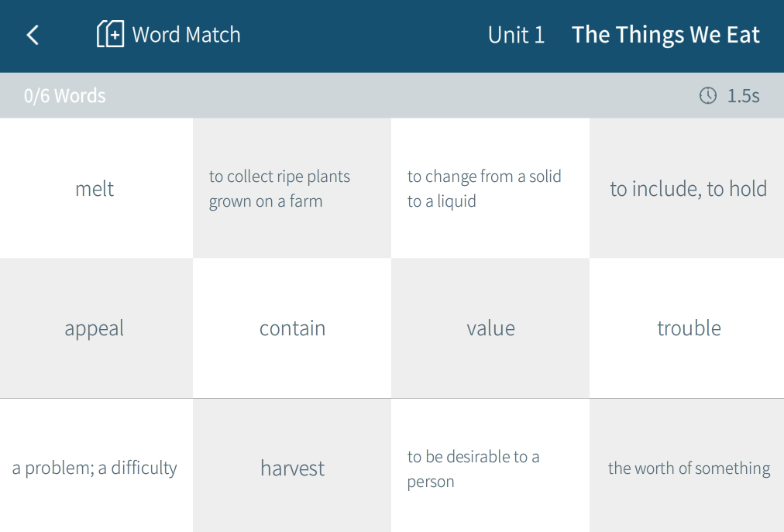Click the Word Match cards icon
Viewport: 784px width, 532px height.
109,35
